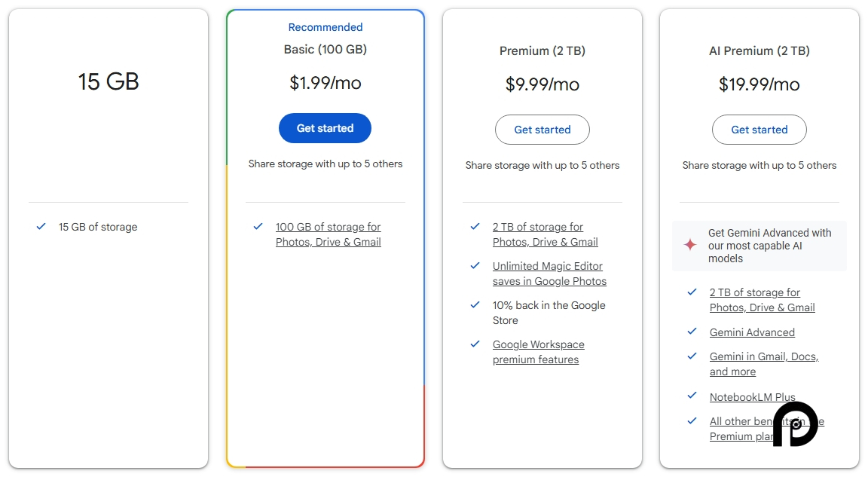
Task: Click Get started on the Premium plan
Action: (x=542, y=130)
